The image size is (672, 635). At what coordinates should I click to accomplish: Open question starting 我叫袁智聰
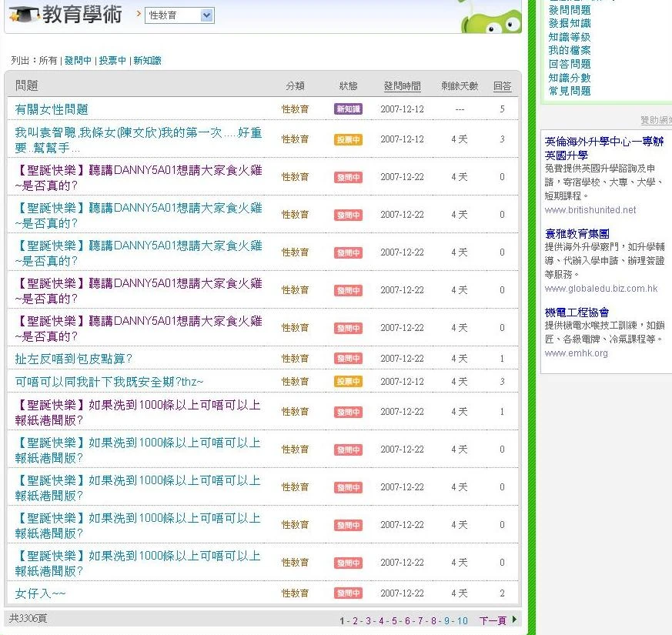click(138, 139)
